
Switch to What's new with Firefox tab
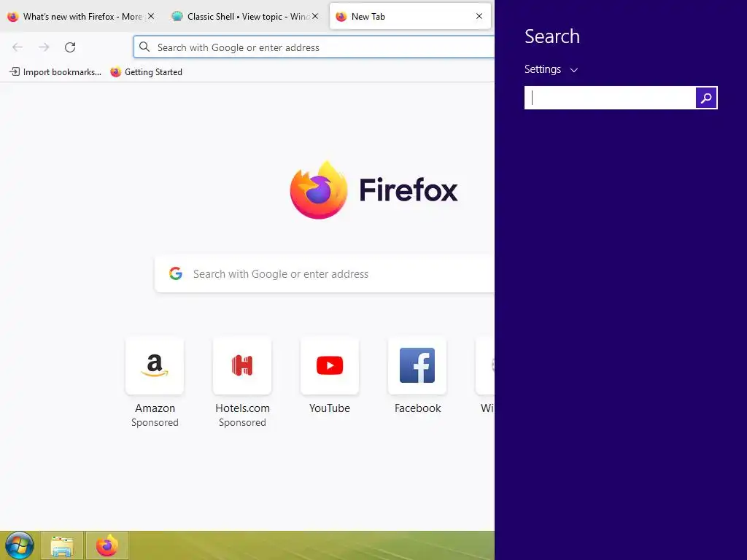point(82,16)
